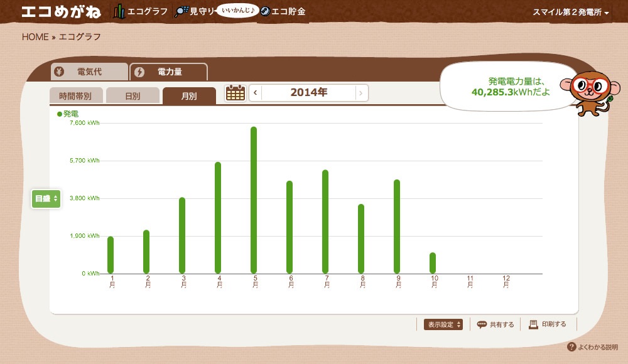
Task: Click the speech bubble share icon
Action: [482, 324]
